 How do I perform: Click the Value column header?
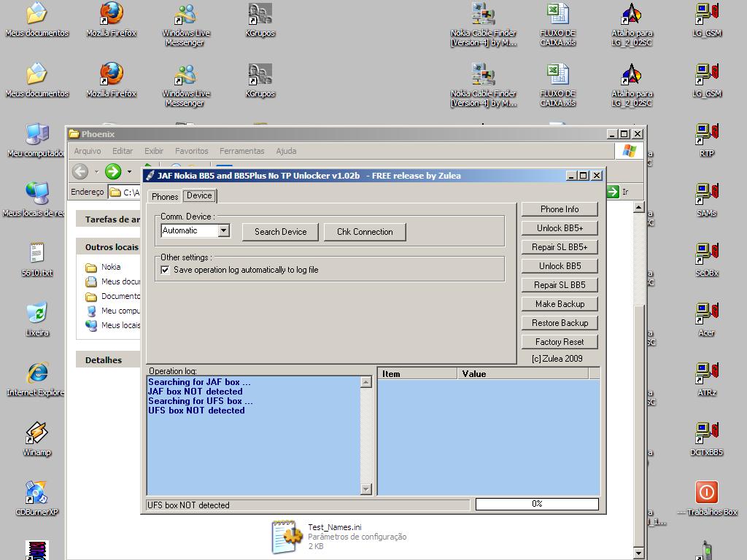pos(522,374)
